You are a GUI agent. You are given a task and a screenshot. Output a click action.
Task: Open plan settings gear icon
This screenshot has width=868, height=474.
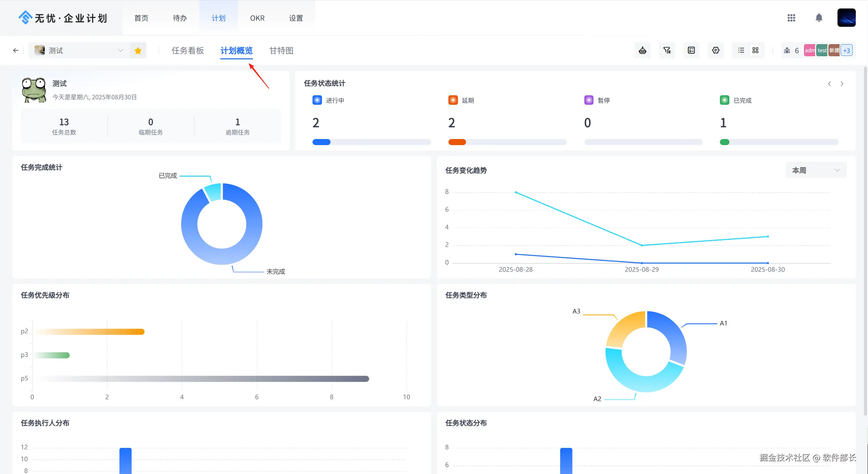pos(715,51)
